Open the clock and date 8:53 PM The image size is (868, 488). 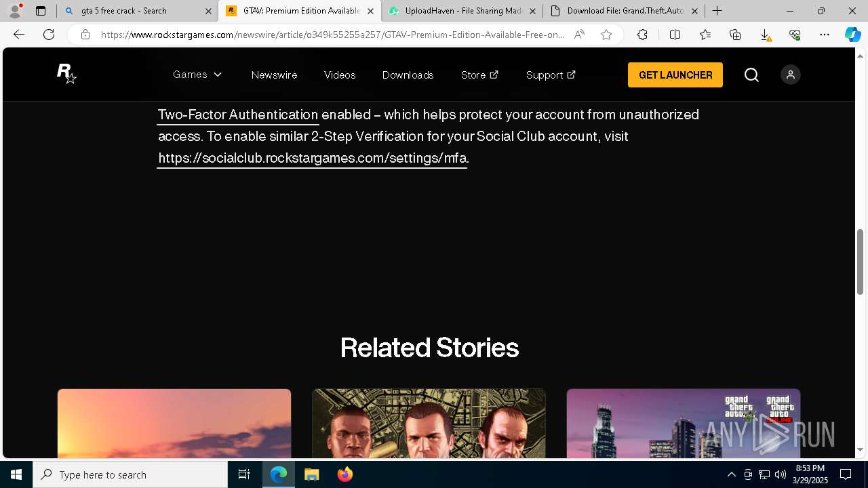(x=810, y=474)
